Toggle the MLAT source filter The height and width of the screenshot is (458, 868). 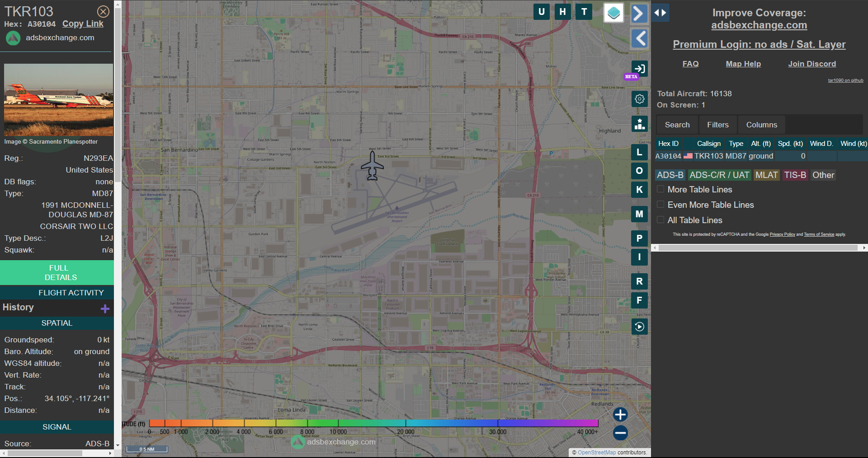pos(767,175)
